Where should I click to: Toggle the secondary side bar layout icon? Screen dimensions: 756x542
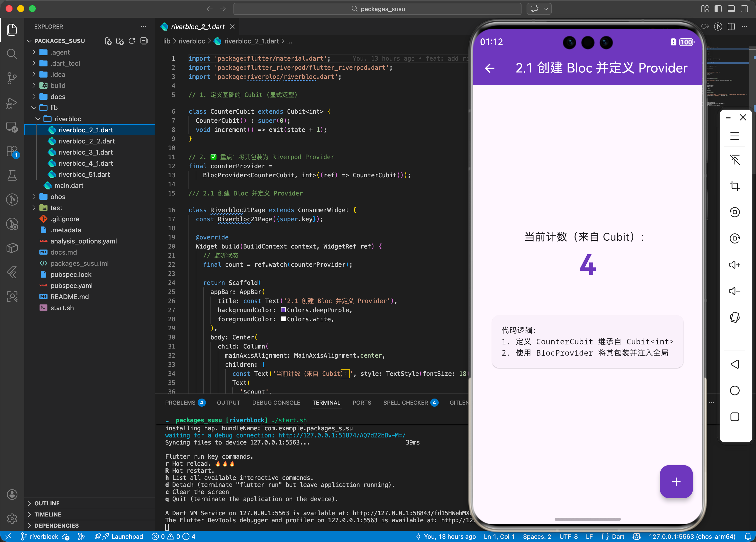pyautogui.click(x=744, y=9)
